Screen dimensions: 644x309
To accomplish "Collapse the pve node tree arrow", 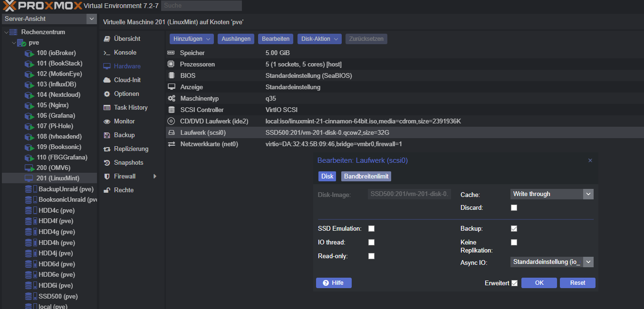I will [x=14, y=43].
